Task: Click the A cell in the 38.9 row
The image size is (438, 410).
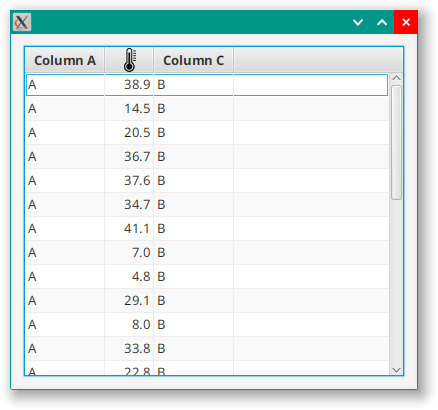Action: tap(65, 85)
